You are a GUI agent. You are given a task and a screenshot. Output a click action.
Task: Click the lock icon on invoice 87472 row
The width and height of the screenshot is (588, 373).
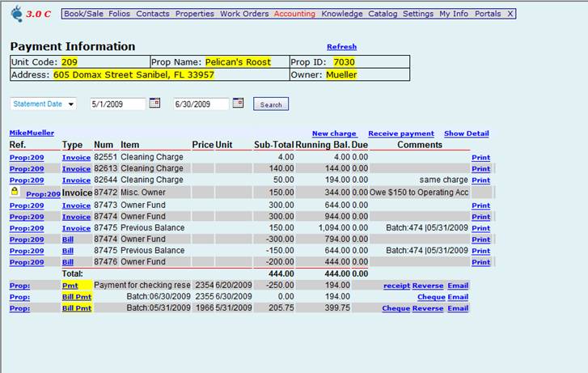coord(15,192)
